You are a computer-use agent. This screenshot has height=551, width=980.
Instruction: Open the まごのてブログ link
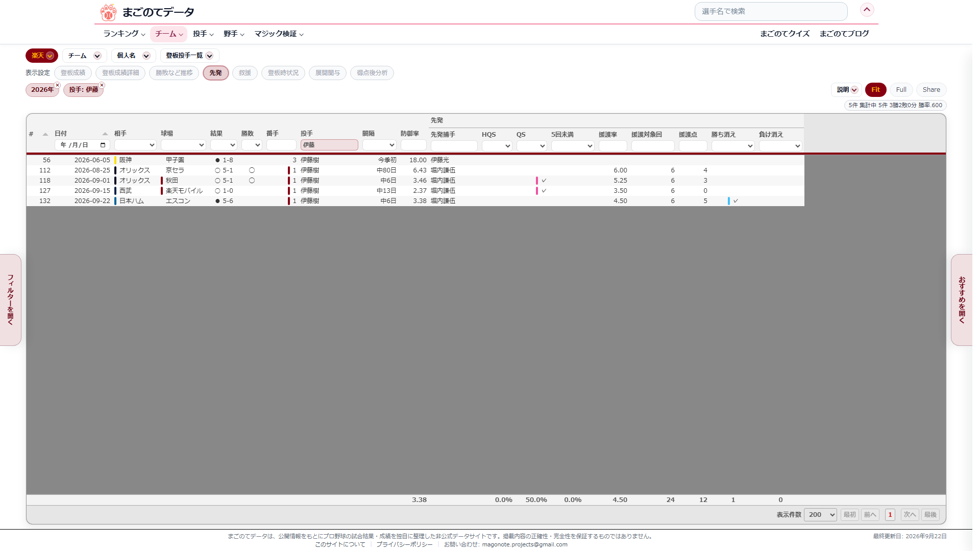coord(844,34)
